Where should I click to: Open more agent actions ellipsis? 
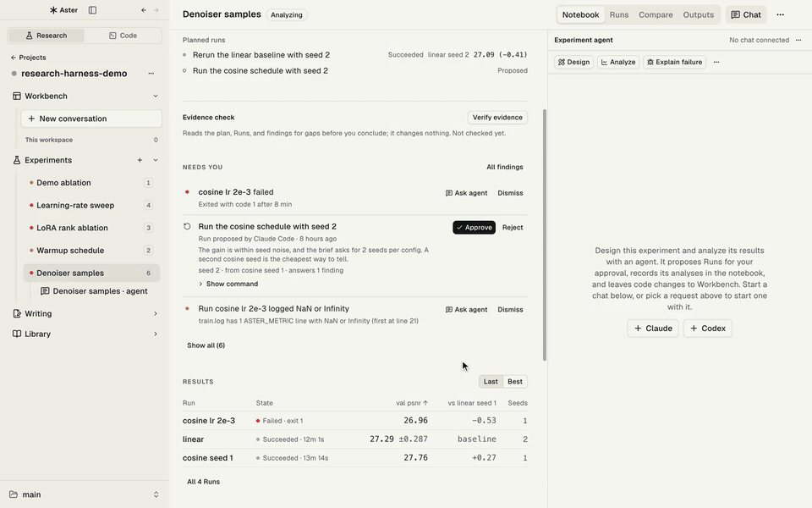[x=716, y=62]
